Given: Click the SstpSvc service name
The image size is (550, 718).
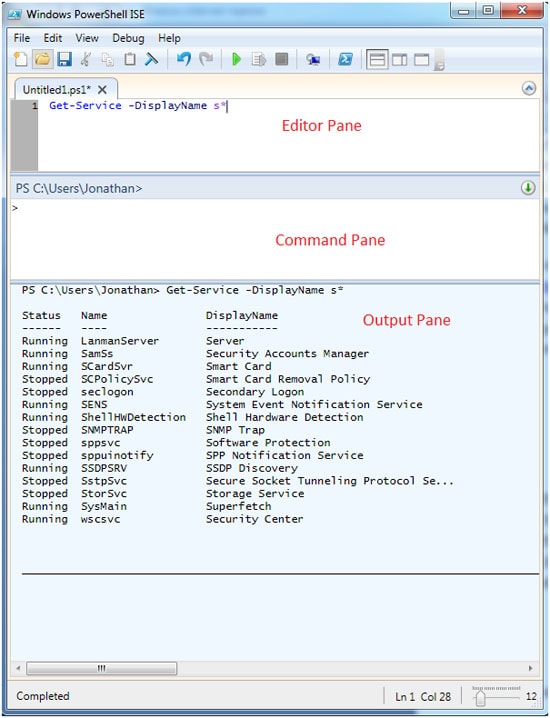Looking at the screenshot, I should 104,481.
